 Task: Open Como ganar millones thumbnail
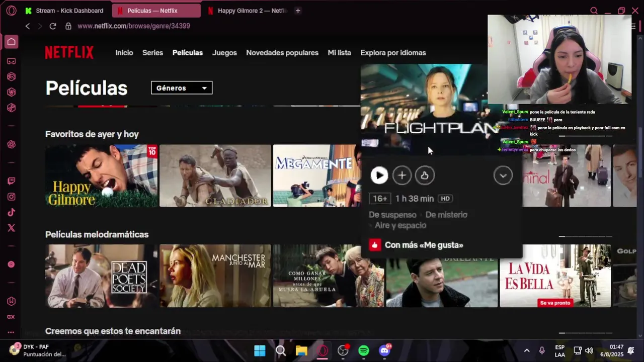click(329, 276)
